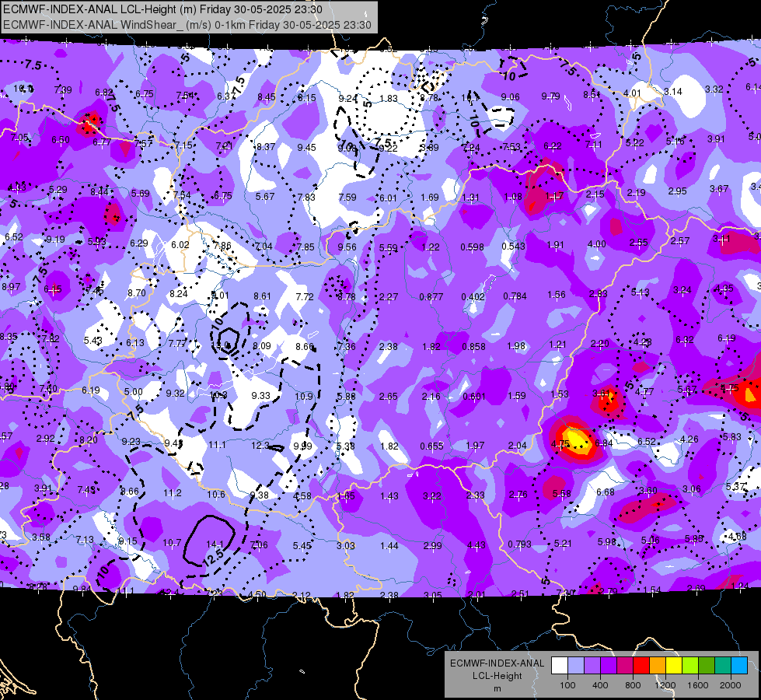This screenshot has width=761, height=700.
Task: Click the LCL-Height title line in header
Action: 162,9
